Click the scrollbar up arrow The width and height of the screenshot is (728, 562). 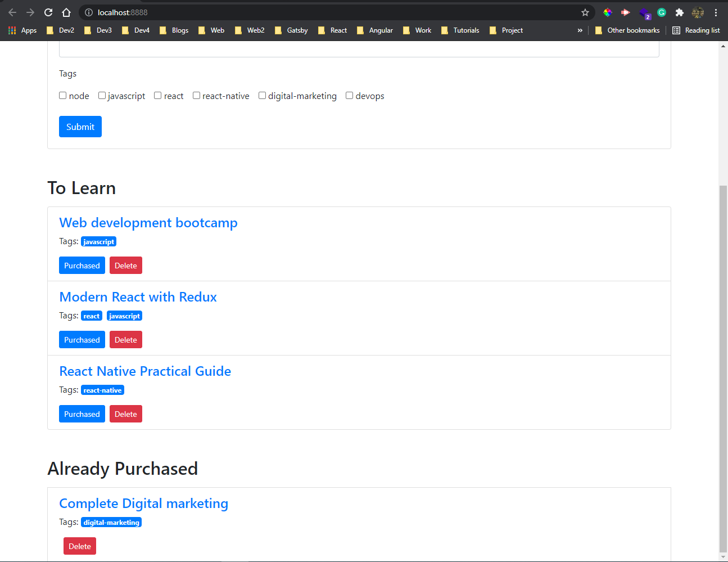[724, 46]
